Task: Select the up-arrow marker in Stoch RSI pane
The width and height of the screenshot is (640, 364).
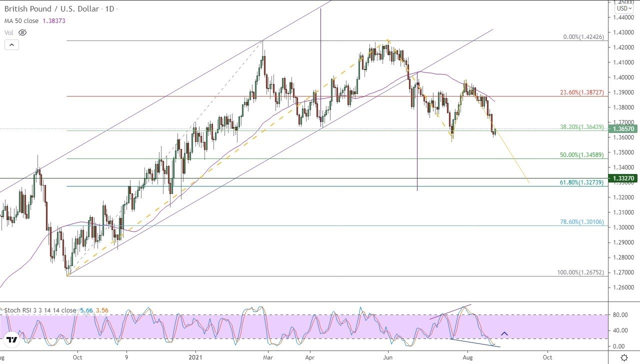Action: click(504, 333)
